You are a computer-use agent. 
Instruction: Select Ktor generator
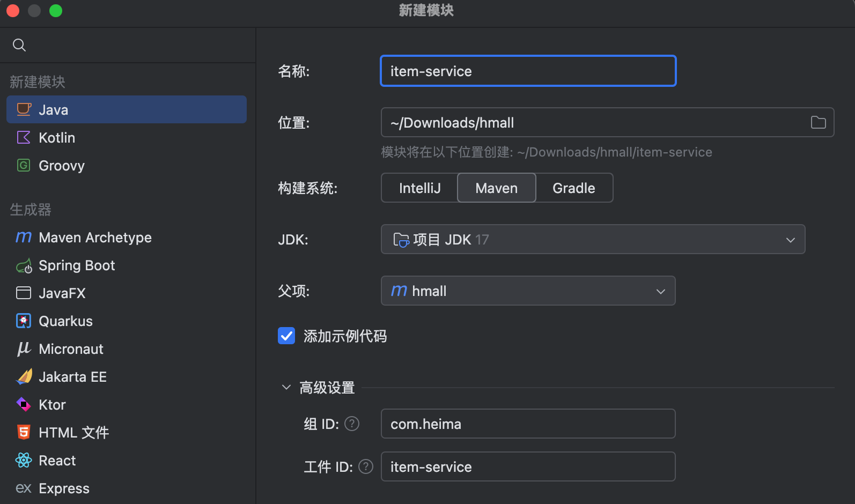(127, 404)
